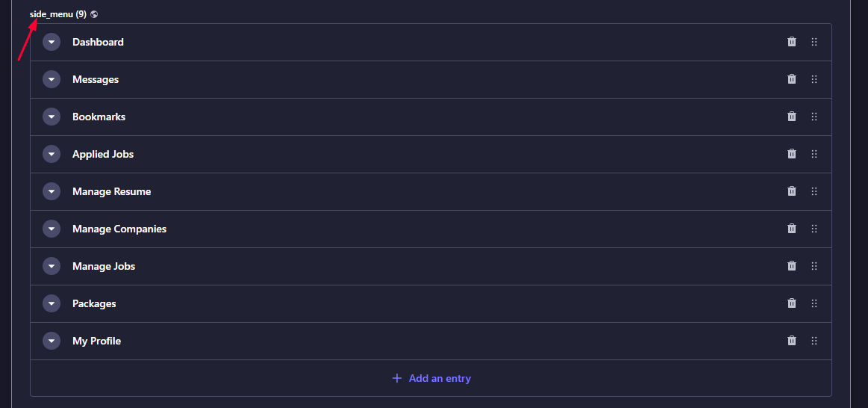Image resolution: width=868 pixels, height=408 pixels.
Task: Click the Packages trash icon
Action: [792, 303]
